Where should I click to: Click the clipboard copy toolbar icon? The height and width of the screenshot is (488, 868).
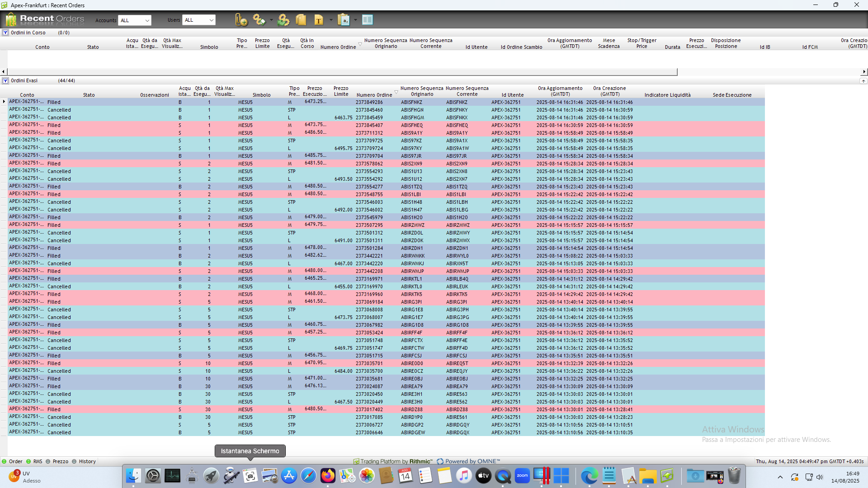[x=344, y=20]
